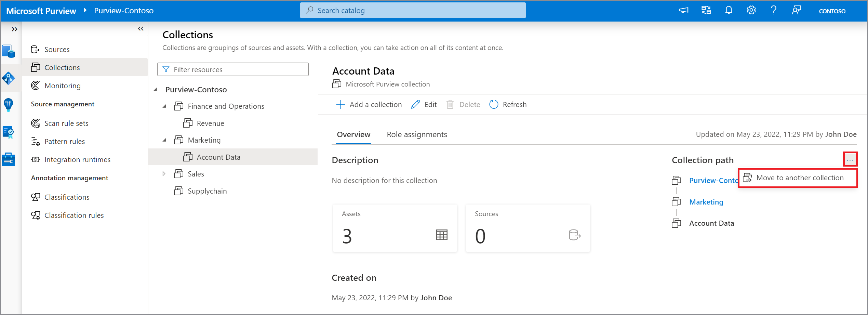Open the notifications bell
The height and width of the screenshot is (315, 868).
pos(729,10)
